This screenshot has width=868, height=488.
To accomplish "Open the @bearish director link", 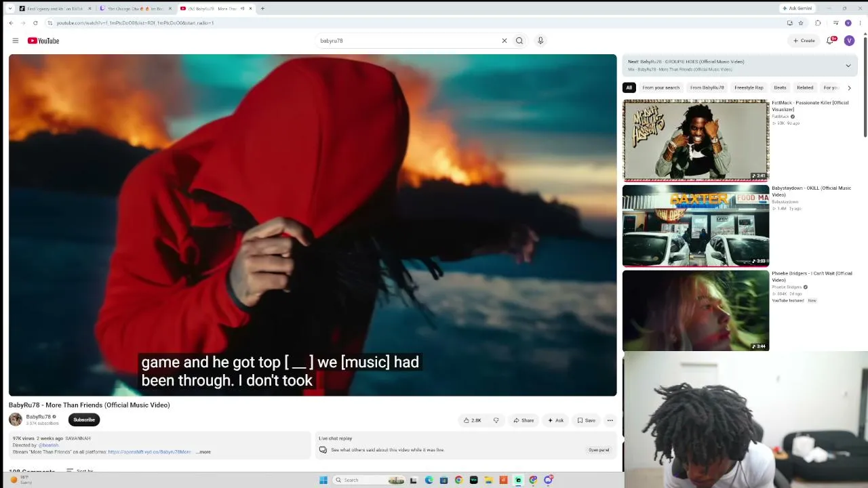I will pyautogui.click(x=49, y=445).
